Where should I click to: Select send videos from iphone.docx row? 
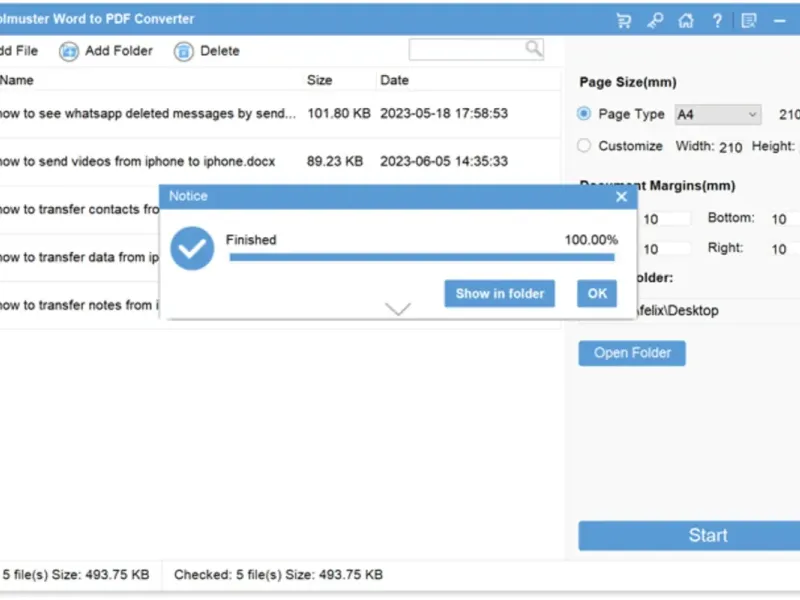click(281, 161)
